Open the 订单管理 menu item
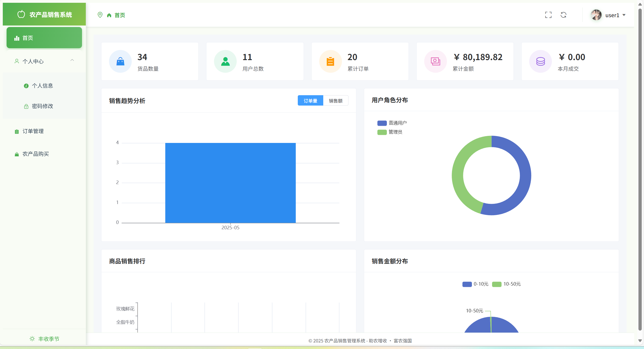 tap(44, 131)
